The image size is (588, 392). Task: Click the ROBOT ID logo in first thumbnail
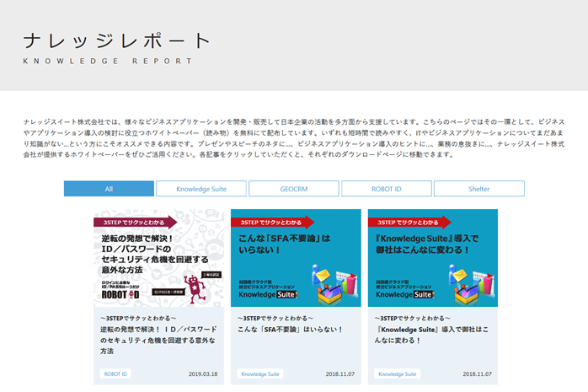tap(120, 295)
